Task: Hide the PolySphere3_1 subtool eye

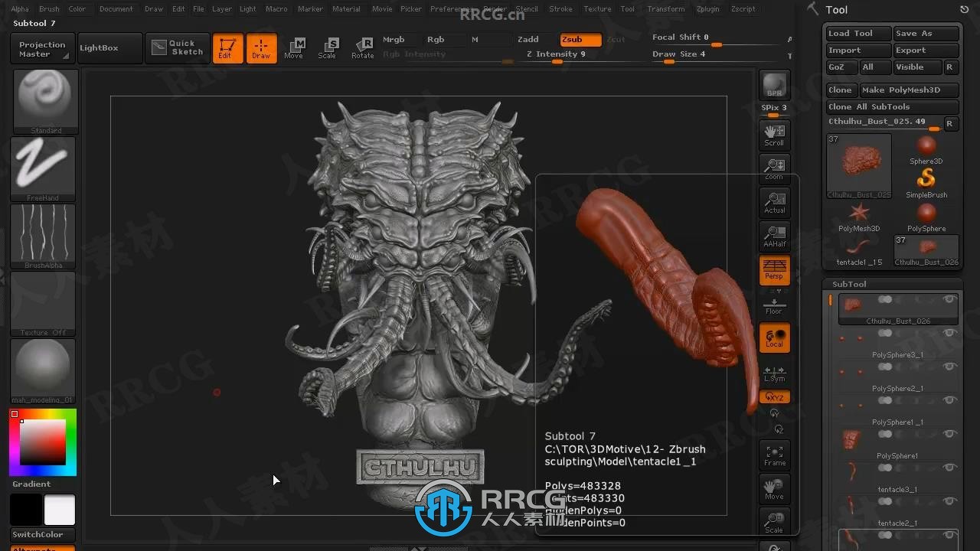Action: click(x=949, y=333)
